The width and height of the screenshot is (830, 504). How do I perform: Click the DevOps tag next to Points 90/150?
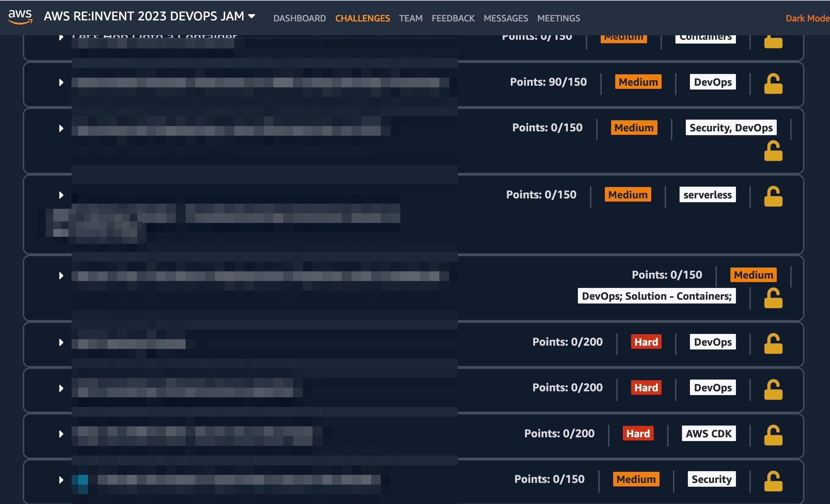(713, 82)
